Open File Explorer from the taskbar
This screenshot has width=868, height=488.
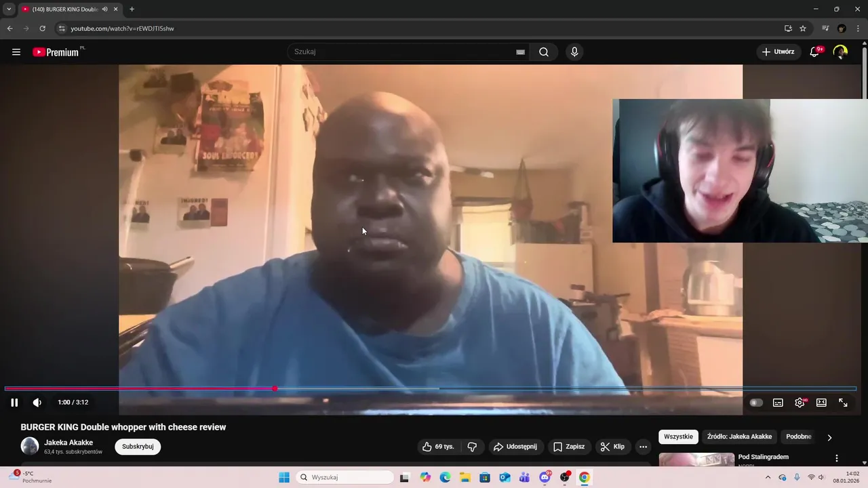(465, 477)
